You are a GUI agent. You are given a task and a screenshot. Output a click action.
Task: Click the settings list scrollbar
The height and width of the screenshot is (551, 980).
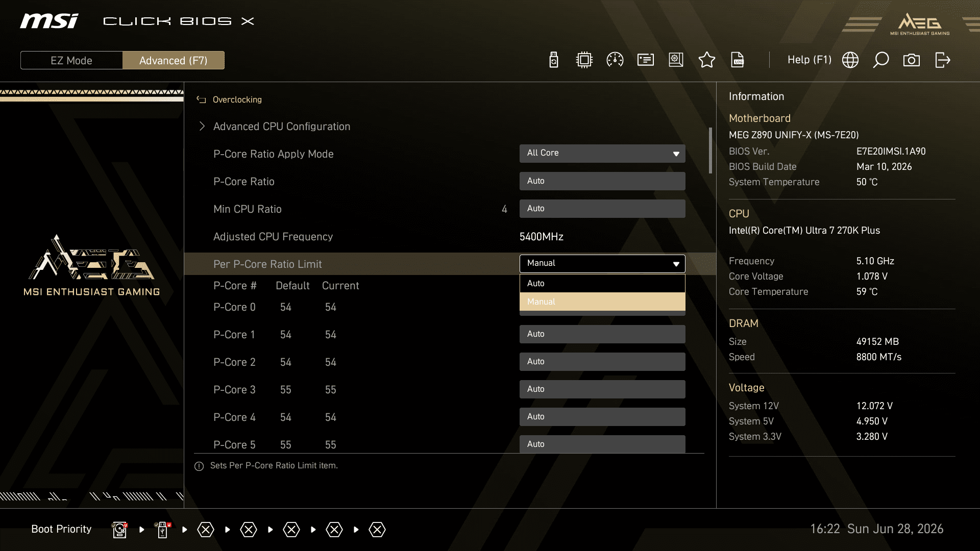pyautogui.click(x=710, y=151)
